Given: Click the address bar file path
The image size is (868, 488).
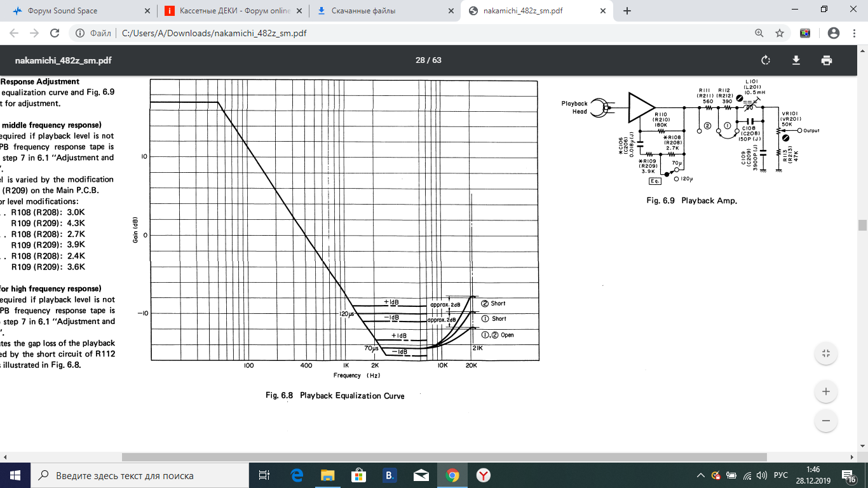Looking at the screenshot, I should click(x=214, y=33).
